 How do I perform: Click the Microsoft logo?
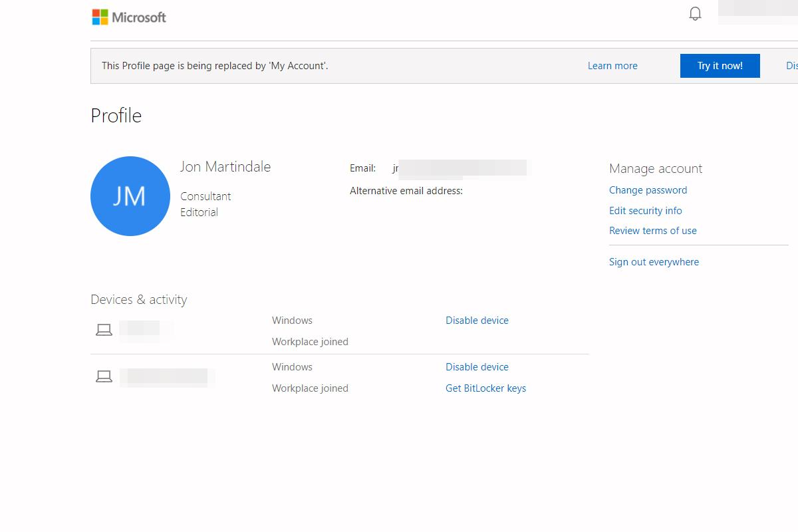(129, 17)
